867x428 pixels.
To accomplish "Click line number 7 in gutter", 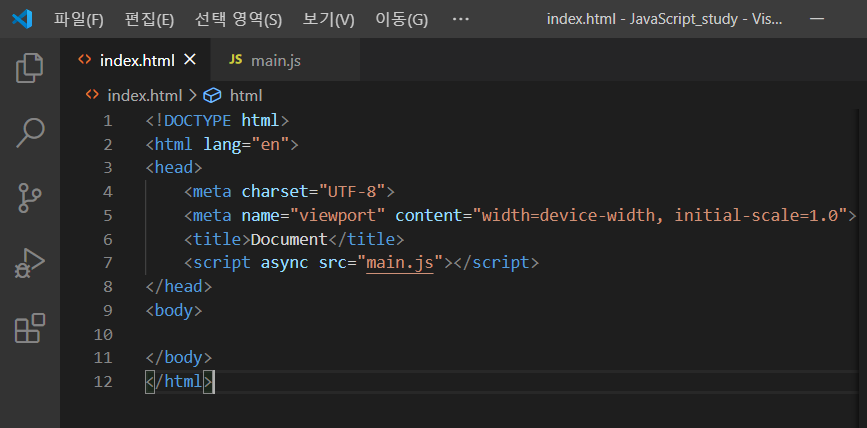I will pyautogui.click(x=107, y=263).
